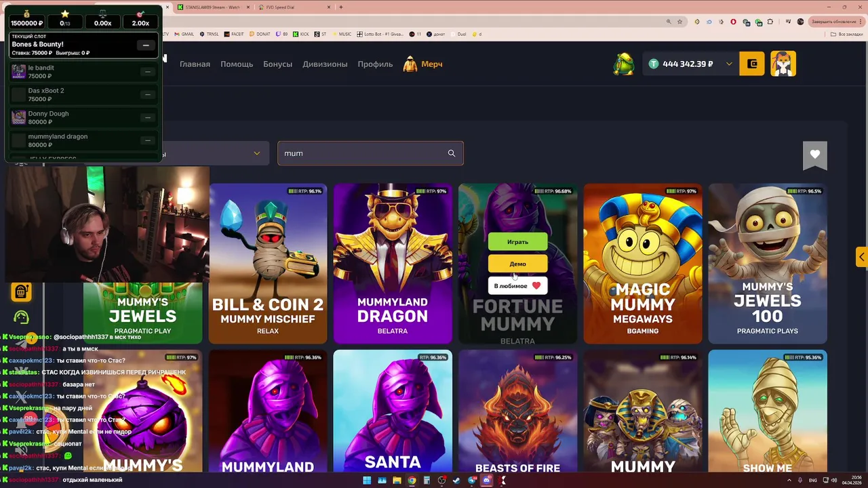Viewport: 868px width, 488px height.
Task: Click the money bag icon in overlay
Action: (x=27, y=14)
